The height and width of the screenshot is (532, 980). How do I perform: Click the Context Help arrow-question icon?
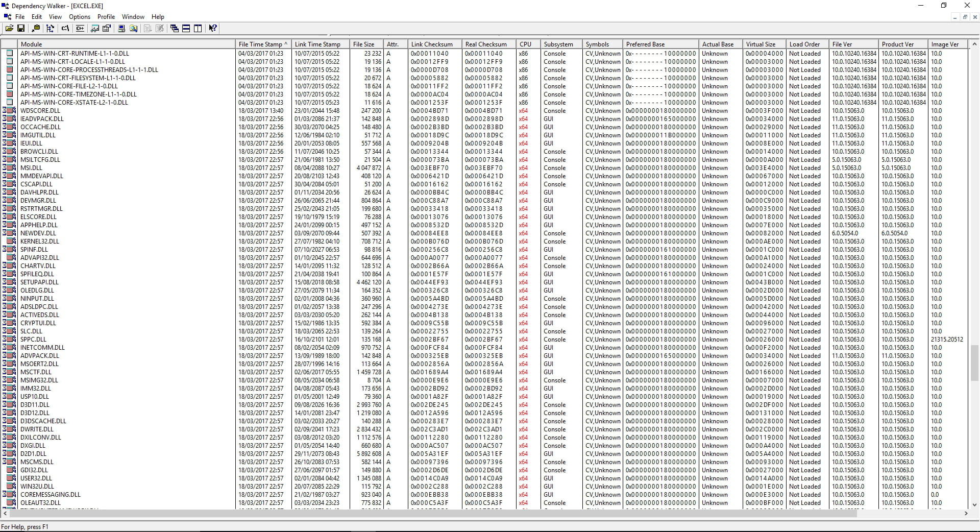213,29
